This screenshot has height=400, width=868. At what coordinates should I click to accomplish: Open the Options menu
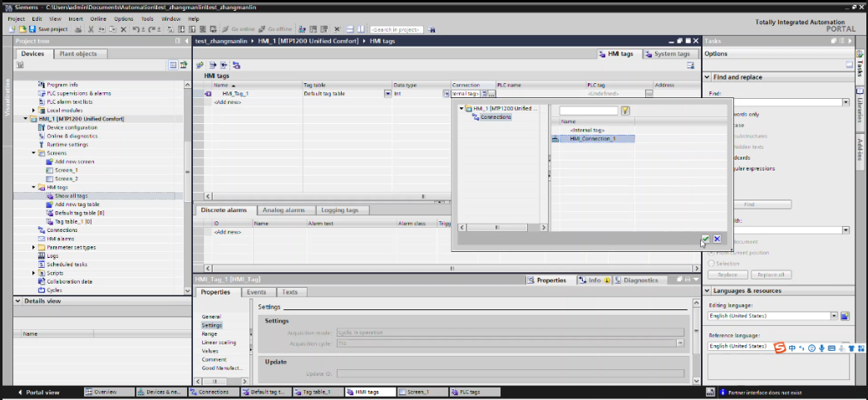[x=123, y=19]
